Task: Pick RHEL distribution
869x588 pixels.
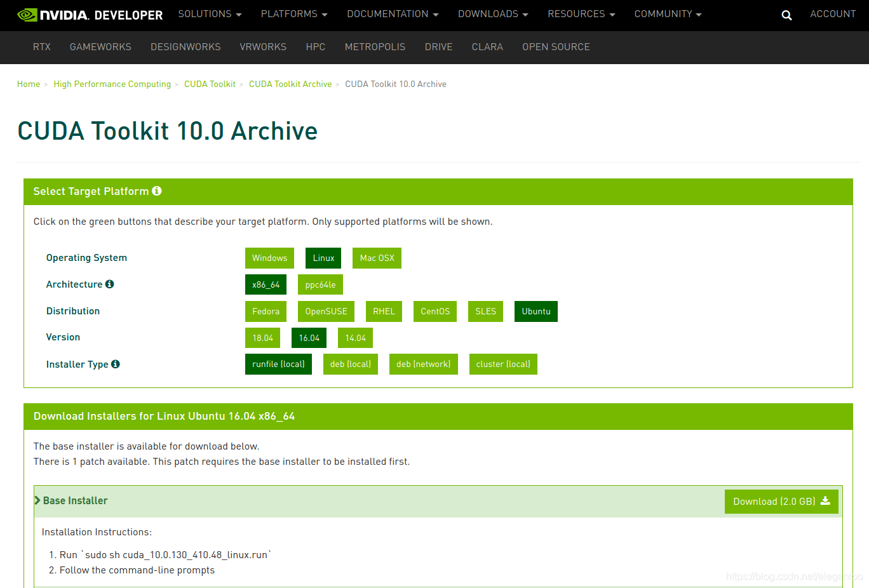Action: [384, 311]
